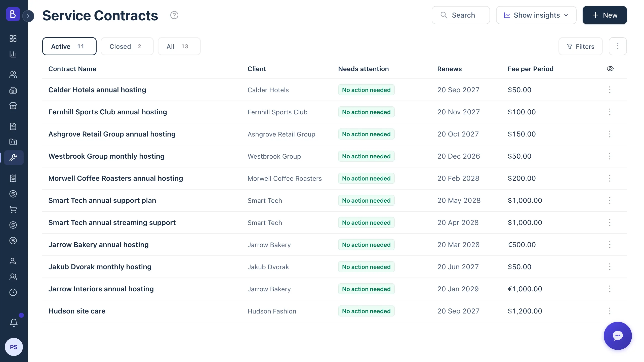Open the clock time tracking icon
The height and width of the screenshot is (362, 644).
(x=13, y=292)
